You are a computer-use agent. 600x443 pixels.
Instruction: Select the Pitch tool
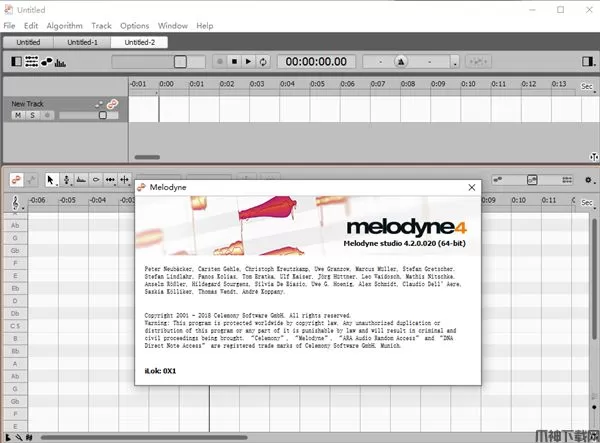(x=66, y=179)
